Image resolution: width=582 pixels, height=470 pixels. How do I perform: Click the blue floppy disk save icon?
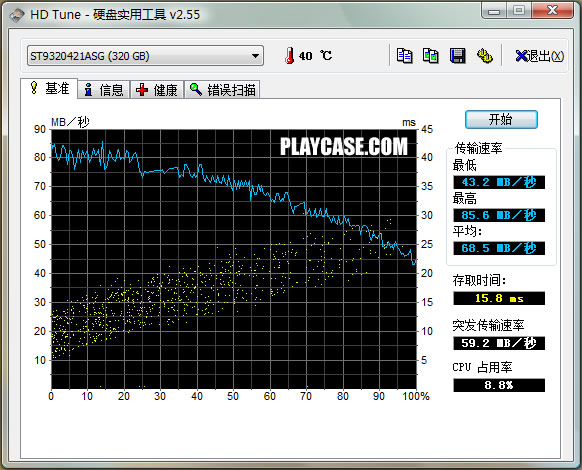[458, 56]
